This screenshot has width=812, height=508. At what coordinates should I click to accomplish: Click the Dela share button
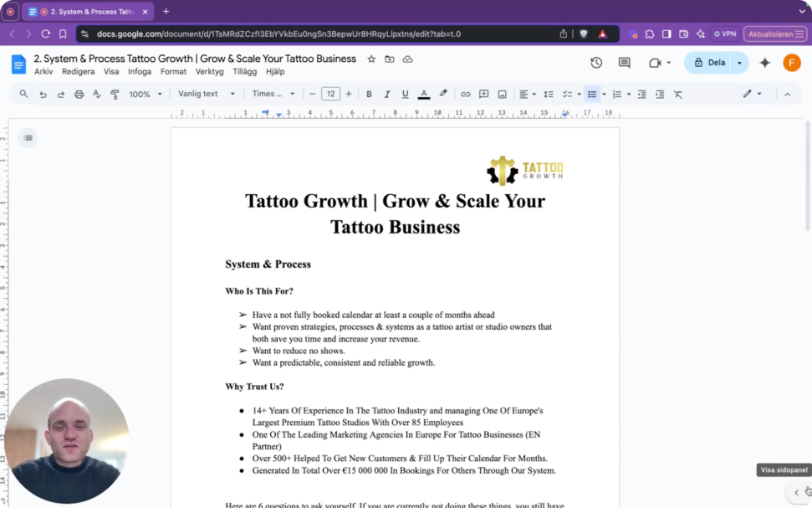707,63
